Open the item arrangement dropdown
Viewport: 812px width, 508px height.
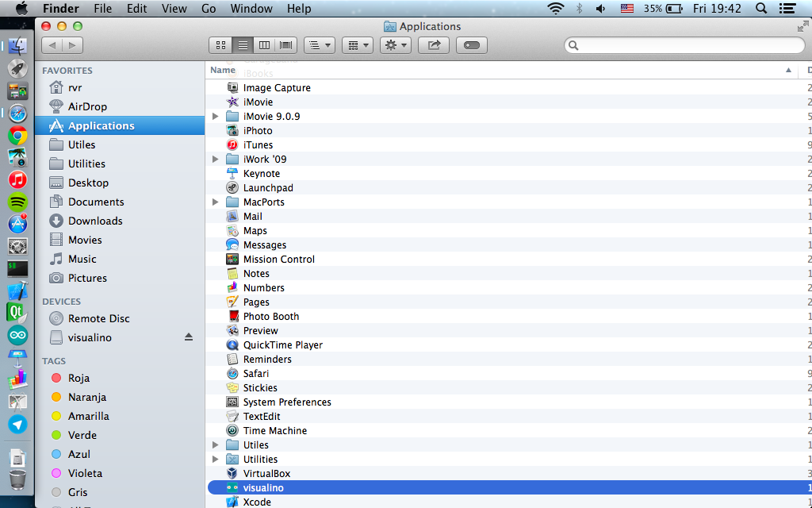(x=320, y=45)
